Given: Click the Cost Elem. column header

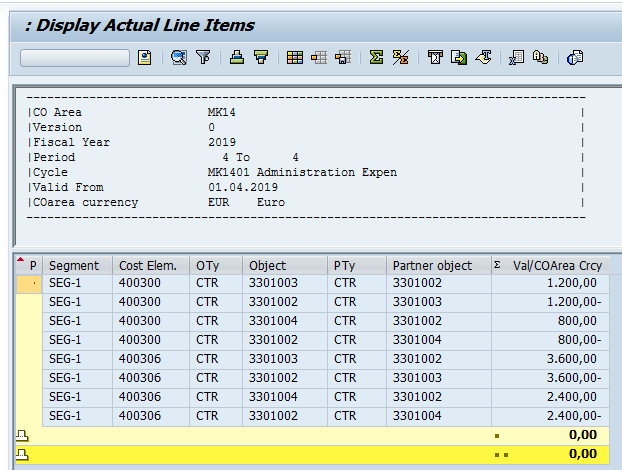Looking at the screenshot, I should point(151,265).
